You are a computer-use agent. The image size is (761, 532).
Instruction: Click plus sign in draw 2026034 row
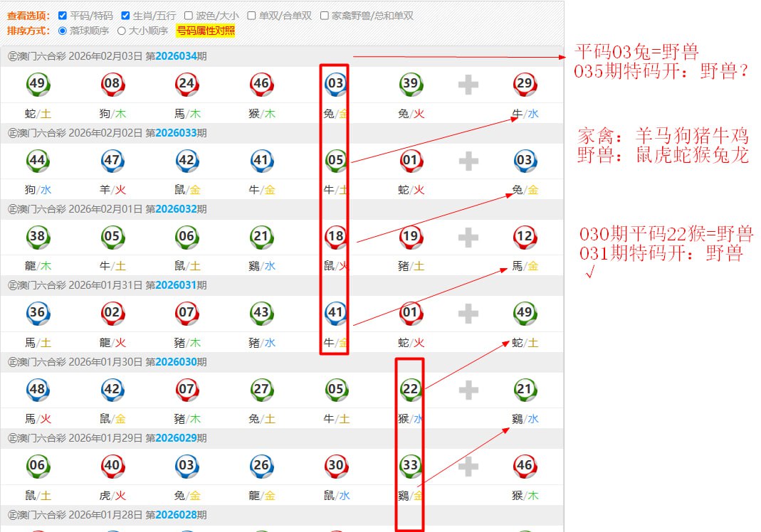click(468, 85)
